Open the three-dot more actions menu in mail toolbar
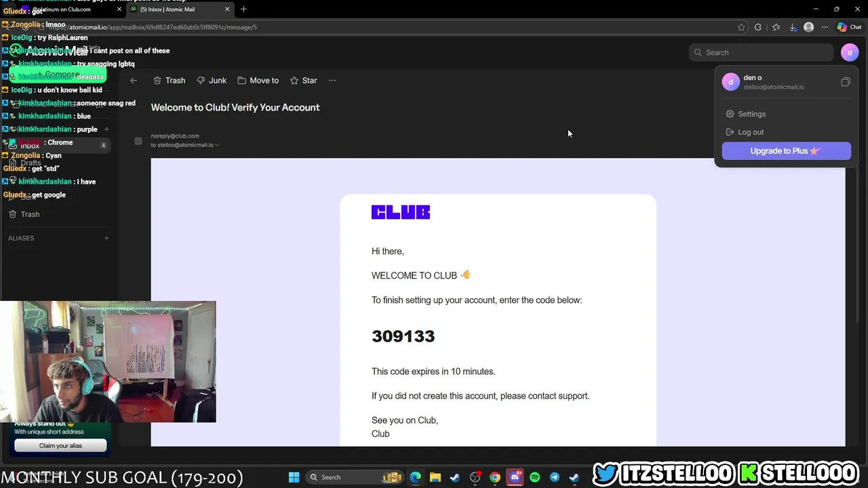Screen dimensions: 868x488 (x=332, y=81)
